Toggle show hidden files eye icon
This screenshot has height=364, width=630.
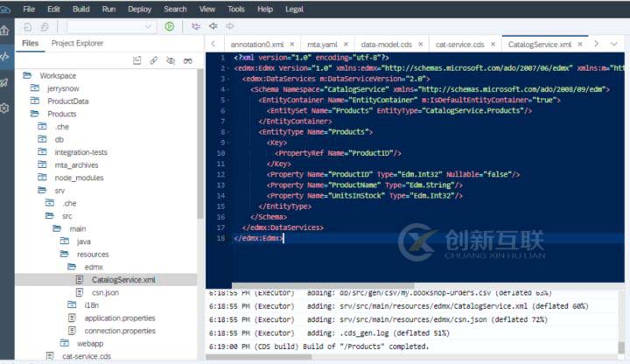[171, 60]
